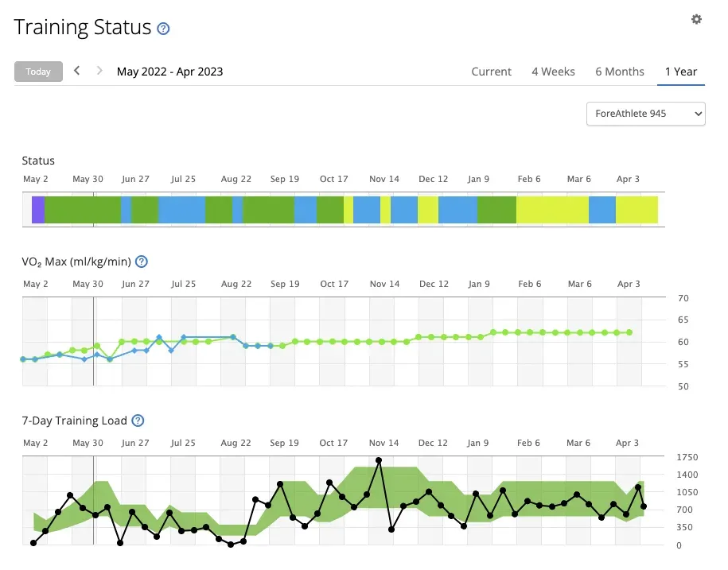Click the last green VO₂ Max data point
The width and height of the screenshot is (728, 570).
[x=629, y=332]
